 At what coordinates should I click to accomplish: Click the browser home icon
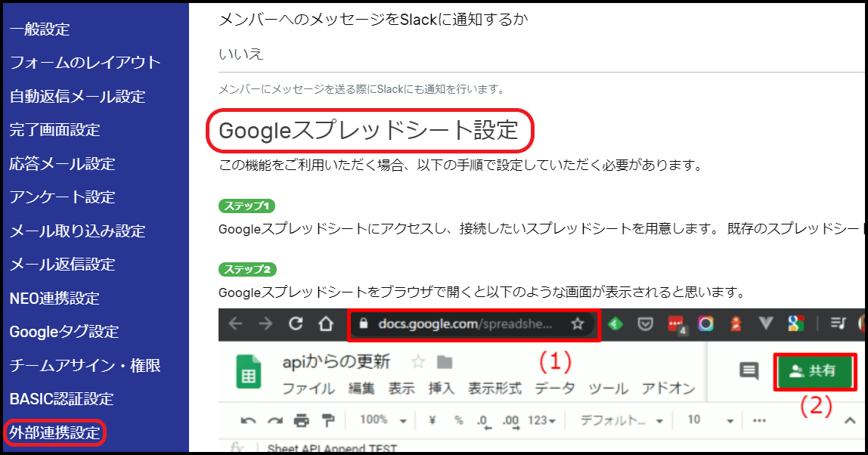[x=325, y=323]
